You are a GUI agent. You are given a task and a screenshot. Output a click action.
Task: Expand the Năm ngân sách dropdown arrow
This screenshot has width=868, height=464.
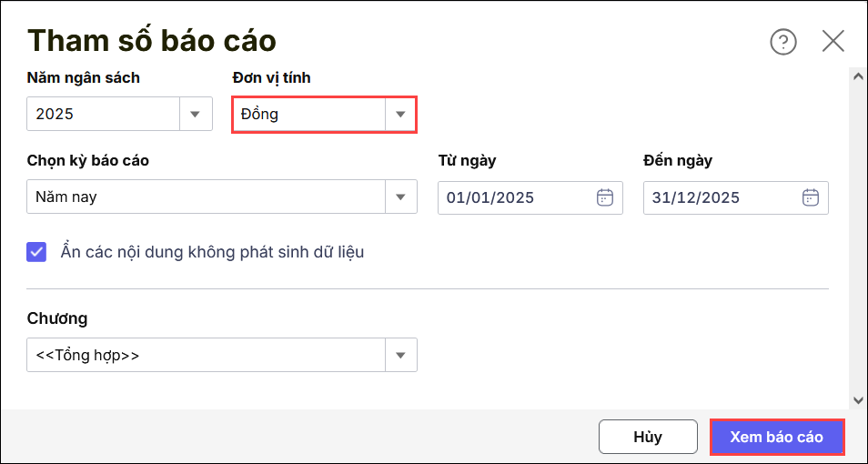tap(195, 115)
